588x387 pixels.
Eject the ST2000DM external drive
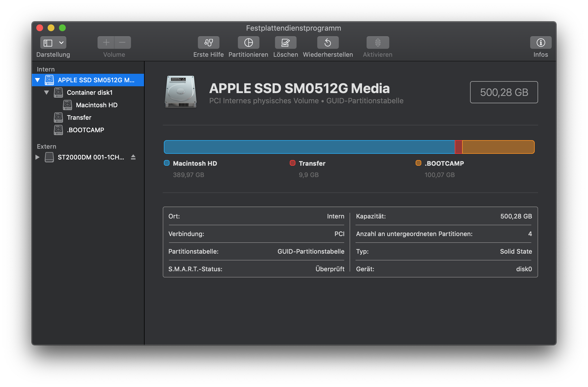tap(133, 157)
